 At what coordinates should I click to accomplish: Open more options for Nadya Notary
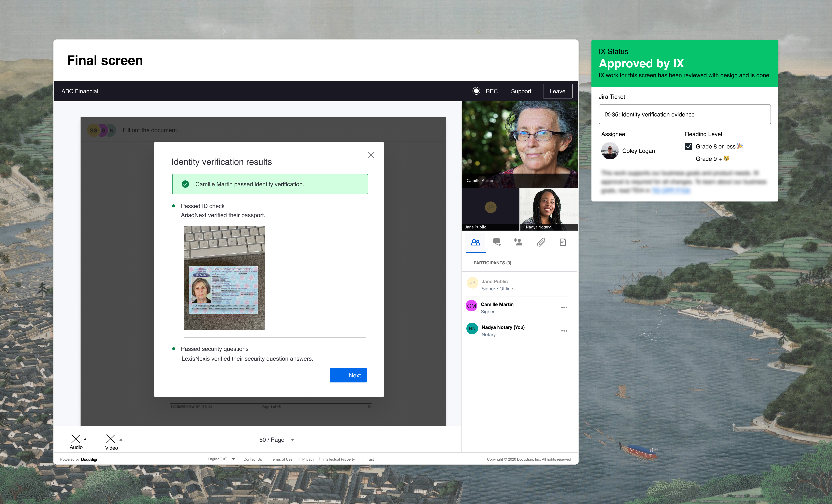(564, 331)
